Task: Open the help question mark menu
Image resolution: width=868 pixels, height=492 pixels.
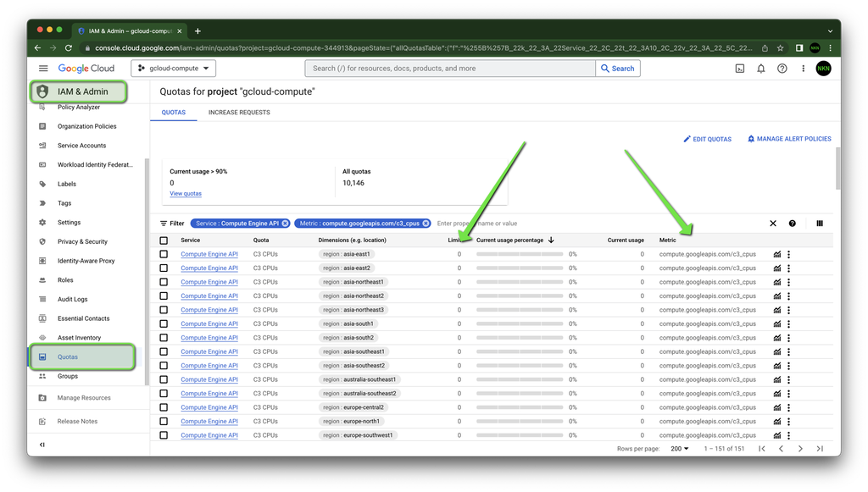Action: 782,69
